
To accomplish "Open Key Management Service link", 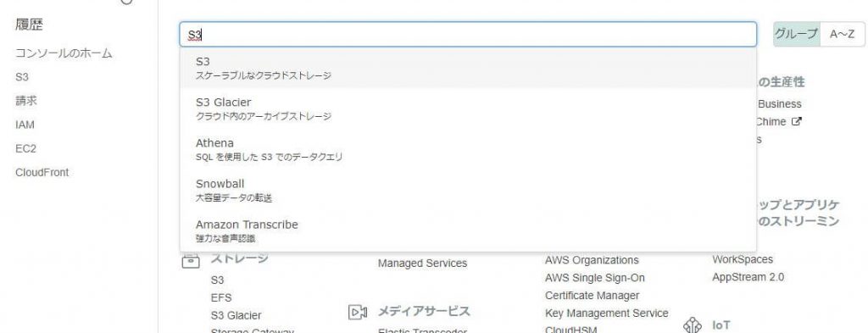I will click(607, 313).
